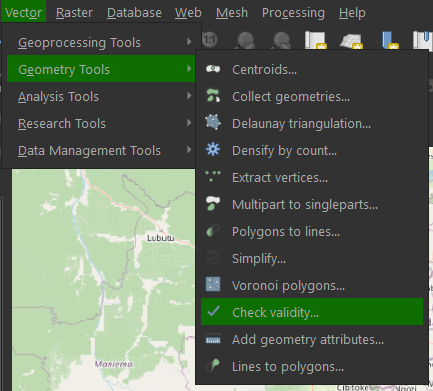This screenshot has height=391, width=433.
Task: Choose Polygons to lines... menu entry
Action: [x=312, y=232]
